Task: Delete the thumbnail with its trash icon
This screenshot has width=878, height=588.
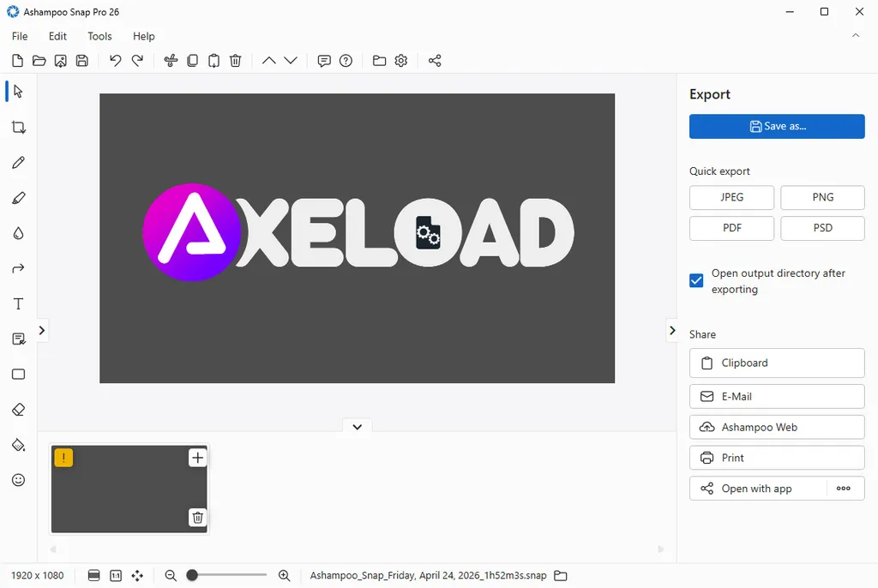Action: (197, 518)
